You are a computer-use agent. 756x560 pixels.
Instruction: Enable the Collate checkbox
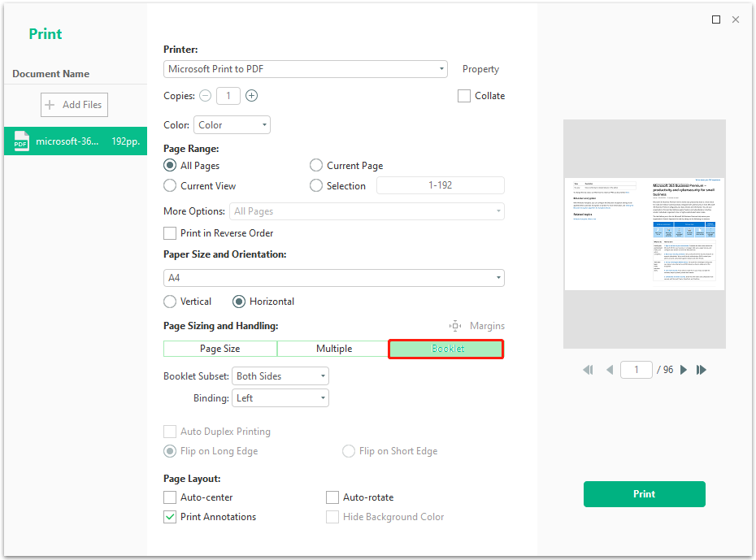(464, 96)
